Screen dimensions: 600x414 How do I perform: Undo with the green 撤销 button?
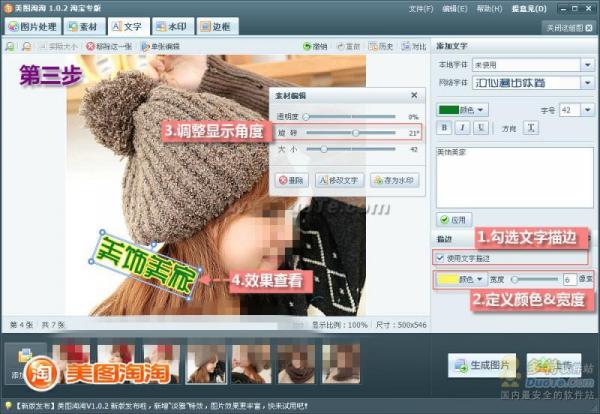click(315, 46)
